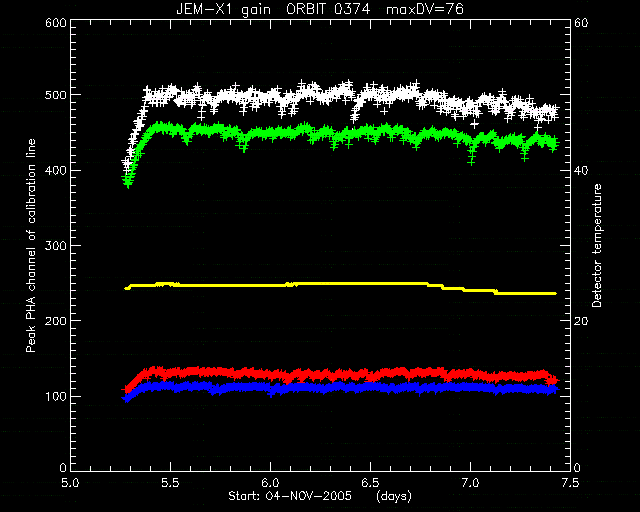Click the 7.0 label on the time axis
This screenshot has width=640, height=512.
(470, 483)
